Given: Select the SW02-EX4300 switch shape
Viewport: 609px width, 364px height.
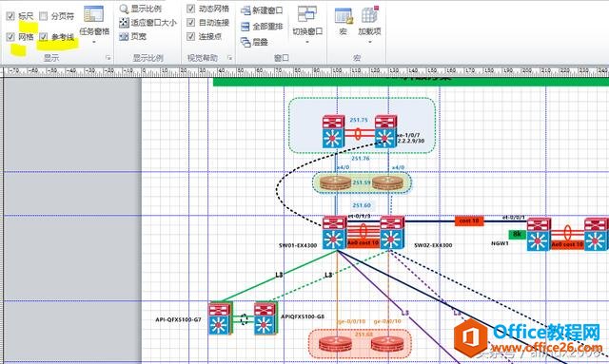Looking at the screenshot, I should 392,233.
